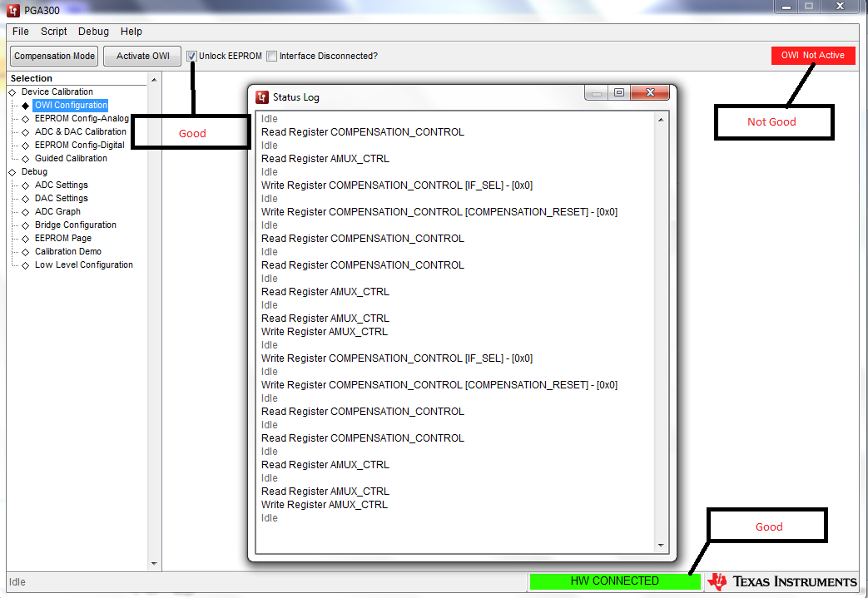Image resolution: width=868 pixels, height=598 pixels.
Task: Select OWI Configuration in the tree
Action: click(x=71, y=105)
